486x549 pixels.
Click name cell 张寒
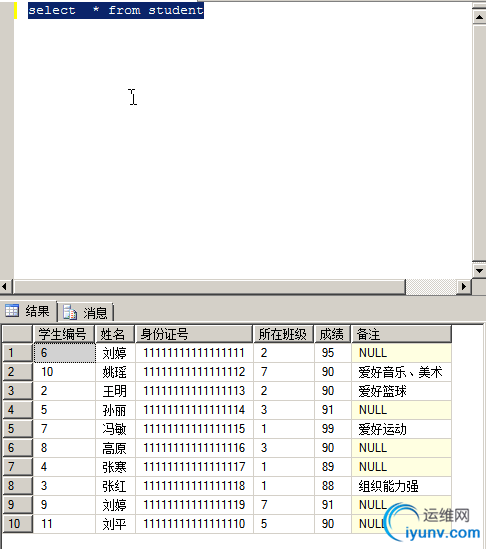pos(115,466)
